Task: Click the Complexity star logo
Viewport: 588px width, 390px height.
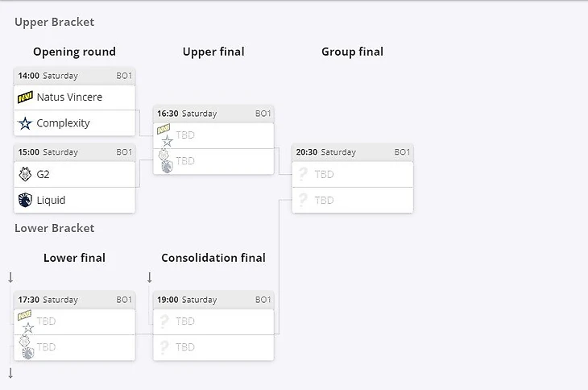Action: tap(25, 123)
